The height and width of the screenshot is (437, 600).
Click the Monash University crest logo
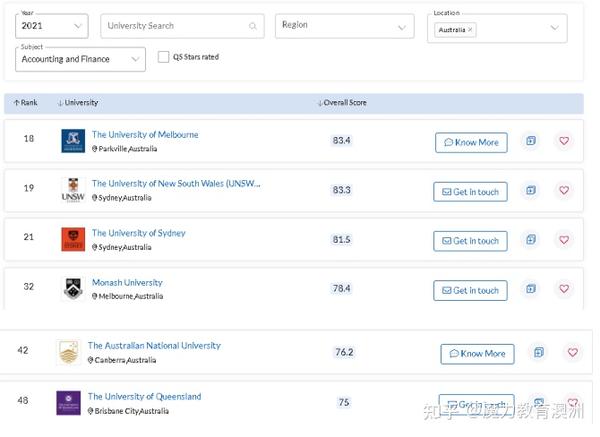pos(73,289)
